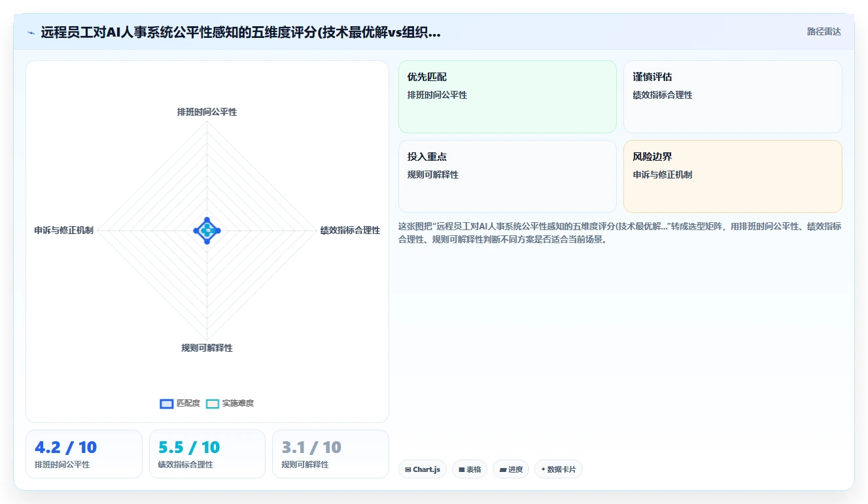Select the 表格 tag
Viewport: 868px width, 504px height.
(x=470, y=469)
